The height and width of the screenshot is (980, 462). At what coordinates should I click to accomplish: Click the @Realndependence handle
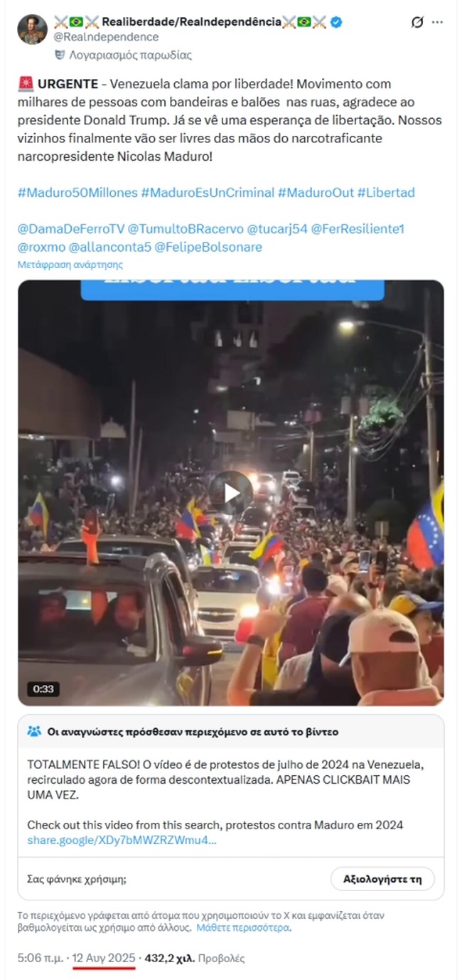click(x=107, y=37)
